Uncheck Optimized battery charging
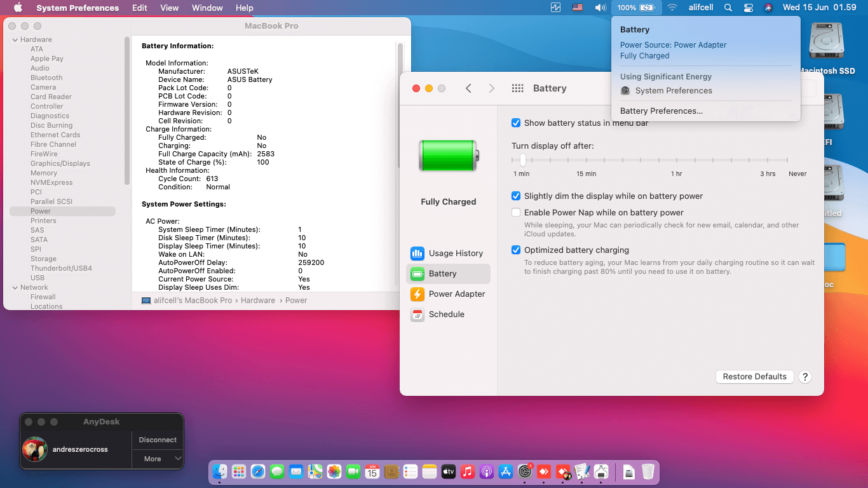The width and height of the screenshot is (868, 488). click(516, 250)
